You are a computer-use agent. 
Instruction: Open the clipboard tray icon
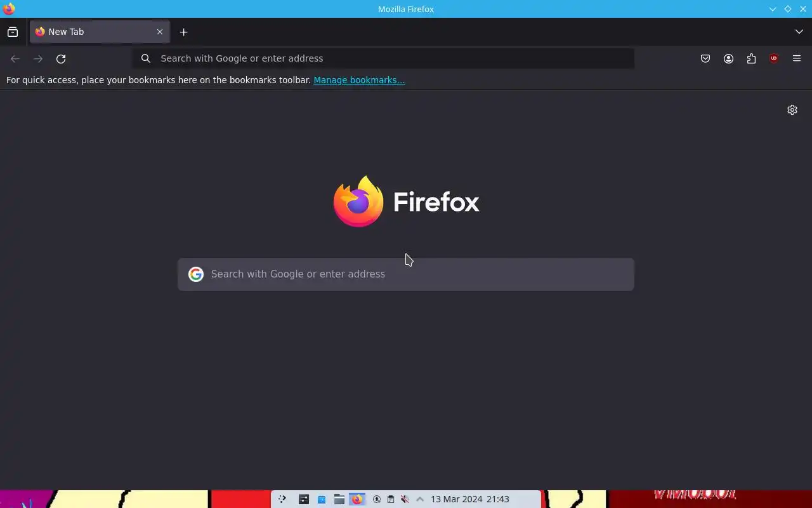(x=391, y=499)
